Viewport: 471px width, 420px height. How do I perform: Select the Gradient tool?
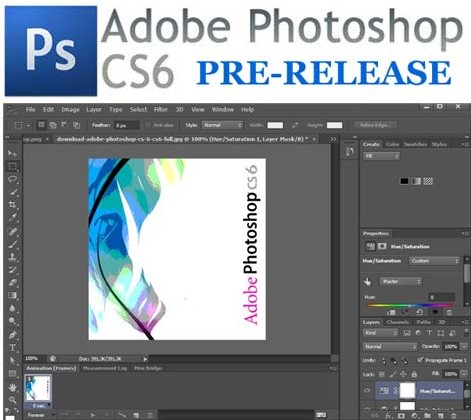12,295
